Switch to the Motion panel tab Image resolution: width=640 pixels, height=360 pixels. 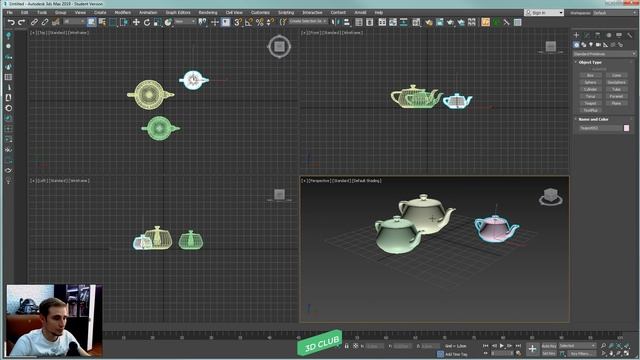[x=608, y=35]
